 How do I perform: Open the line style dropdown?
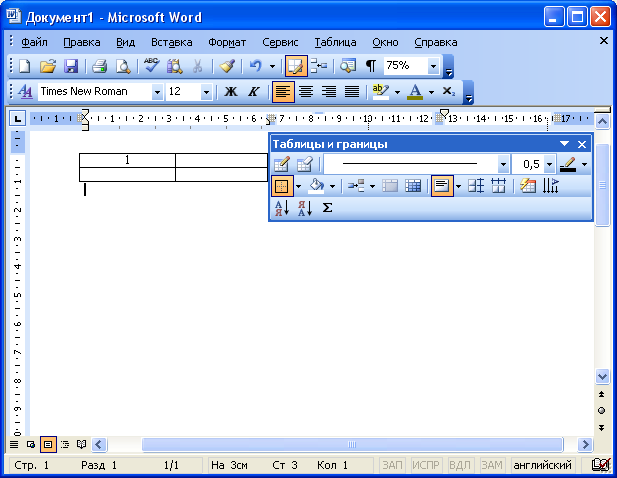(x=503, y=164)
